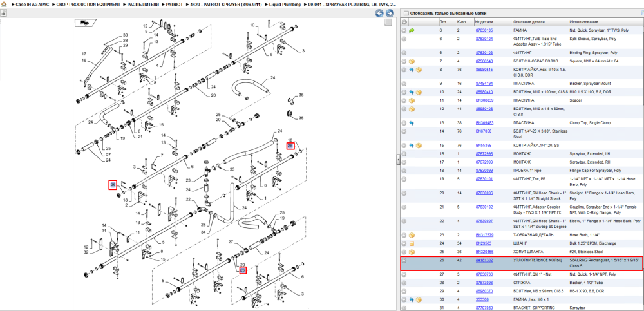The image size is (644, 311).
Task: Select callout 26 at diagram bottom
Action: click(243, 270)
